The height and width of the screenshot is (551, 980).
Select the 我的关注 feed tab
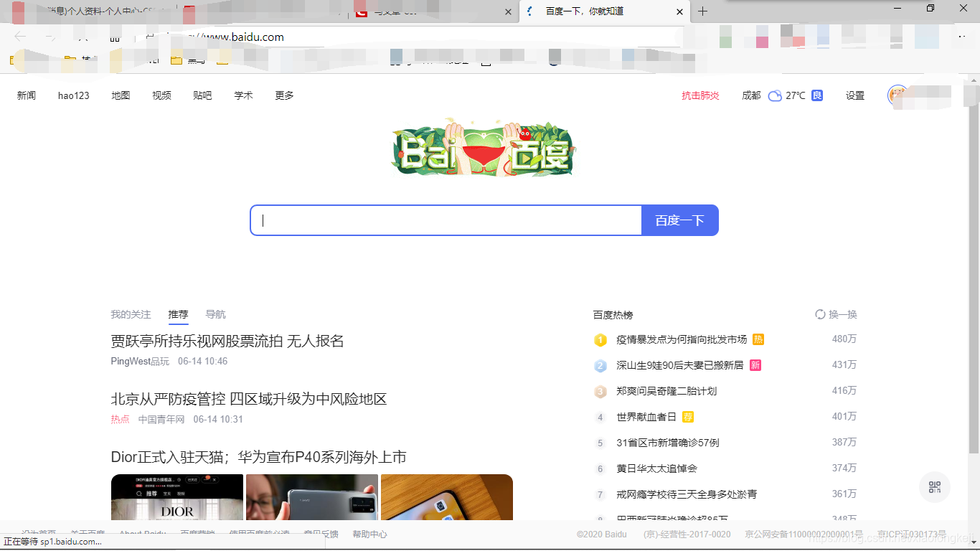click(x=131, y=314)
